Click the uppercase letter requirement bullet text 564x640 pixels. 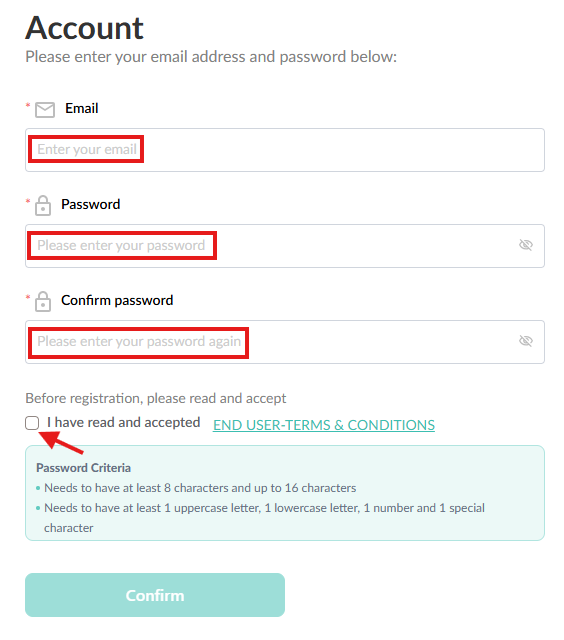pos(264,518)
